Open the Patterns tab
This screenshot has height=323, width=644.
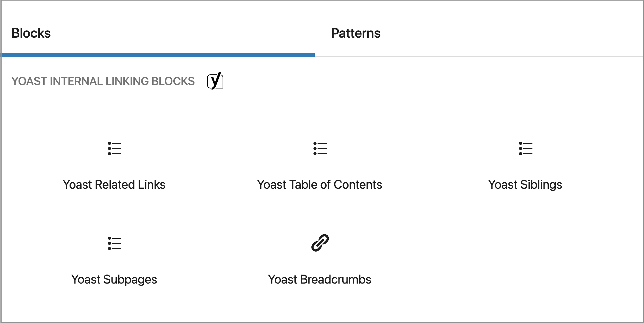(x=356, y=33)
